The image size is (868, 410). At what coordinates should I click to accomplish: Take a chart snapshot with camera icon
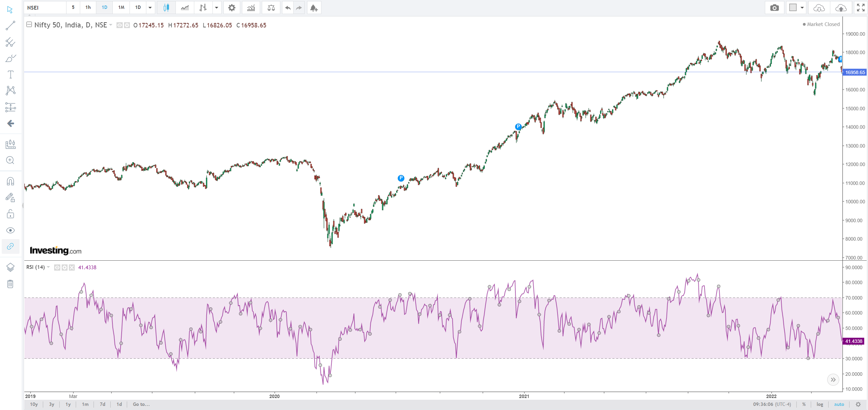tap(774, 8)
